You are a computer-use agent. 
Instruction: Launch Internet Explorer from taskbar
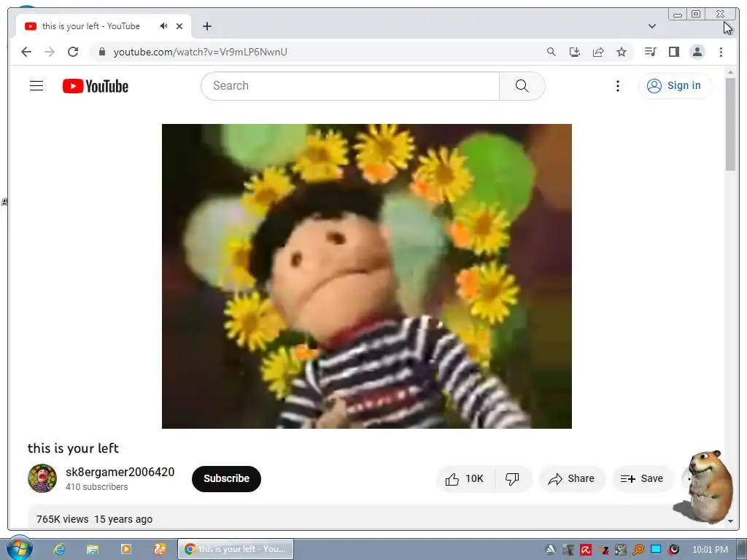coord(59,549)
